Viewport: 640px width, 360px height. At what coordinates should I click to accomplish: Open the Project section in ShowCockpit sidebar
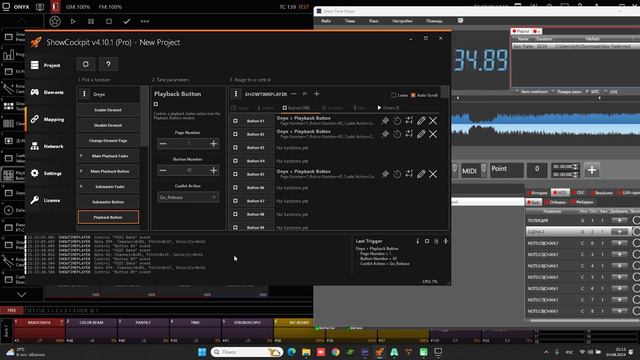pyautogui.click(x=46, y=65)
